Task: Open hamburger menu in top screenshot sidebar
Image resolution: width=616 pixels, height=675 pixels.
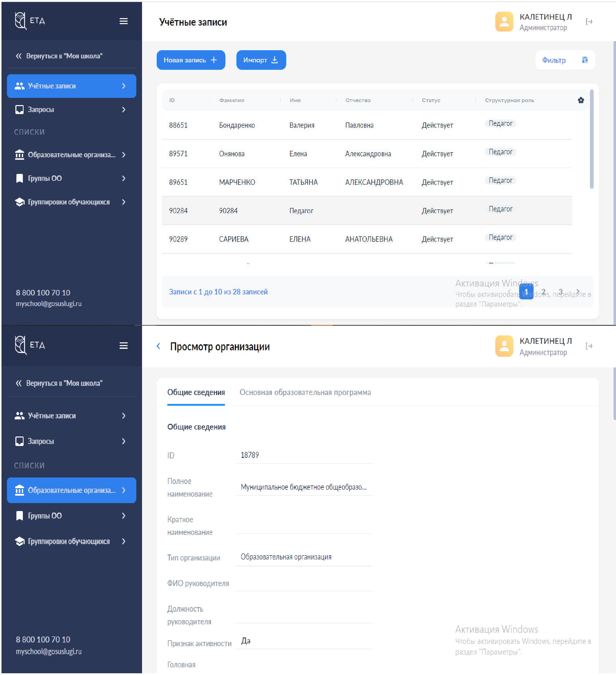Action: pyautogui.click(x=123, y=21)
